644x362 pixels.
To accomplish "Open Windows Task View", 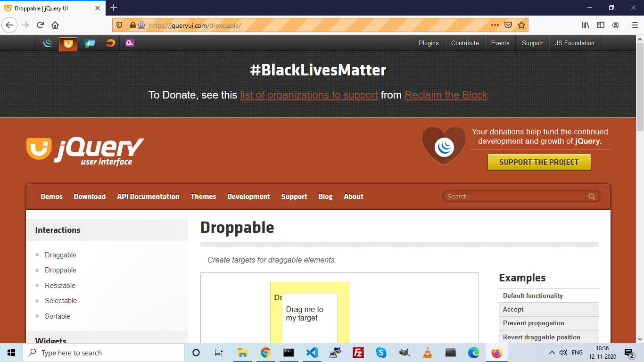I will (219, 353).
